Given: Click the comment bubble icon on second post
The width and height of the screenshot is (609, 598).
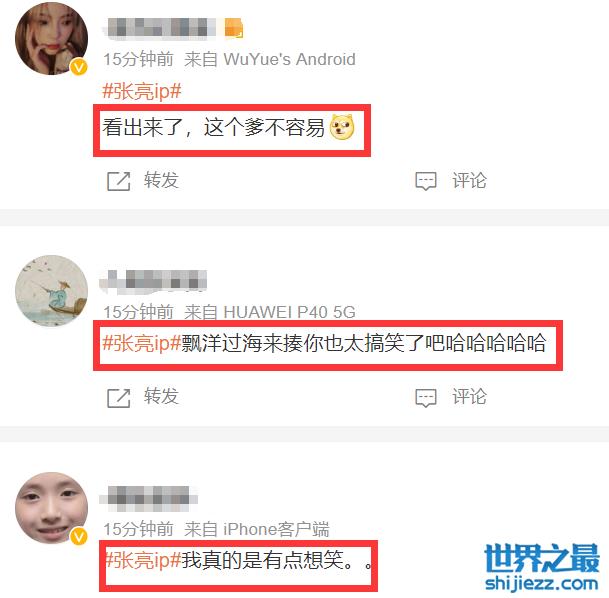Looking at the screenshot, I should pos(426,398).
